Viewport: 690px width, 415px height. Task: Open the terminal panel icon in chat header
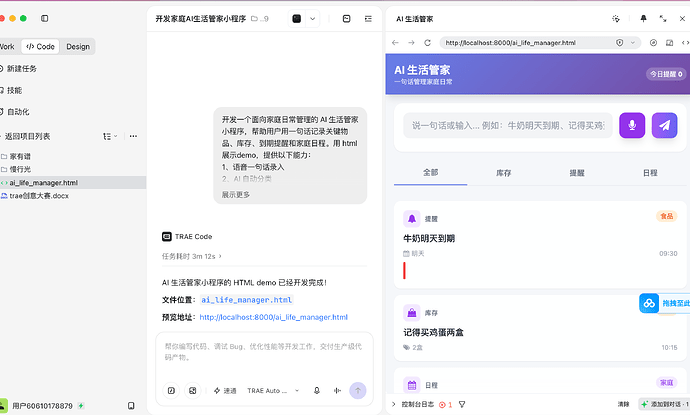(346, 18)
